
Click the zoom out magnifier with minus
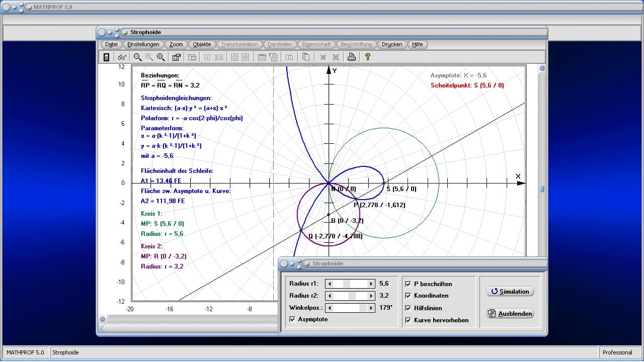click(137, 57)
